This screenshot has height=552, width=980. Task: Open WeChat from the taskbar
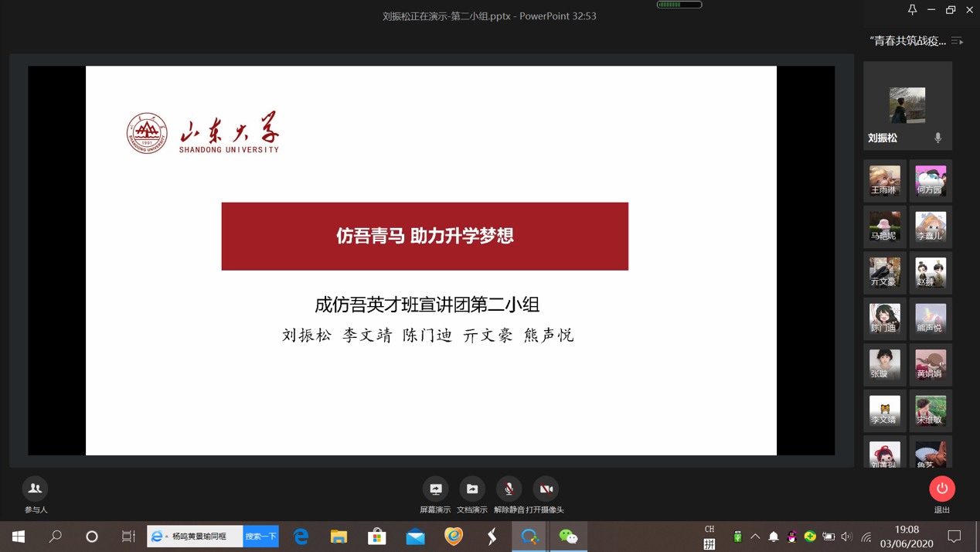[568, 537]
